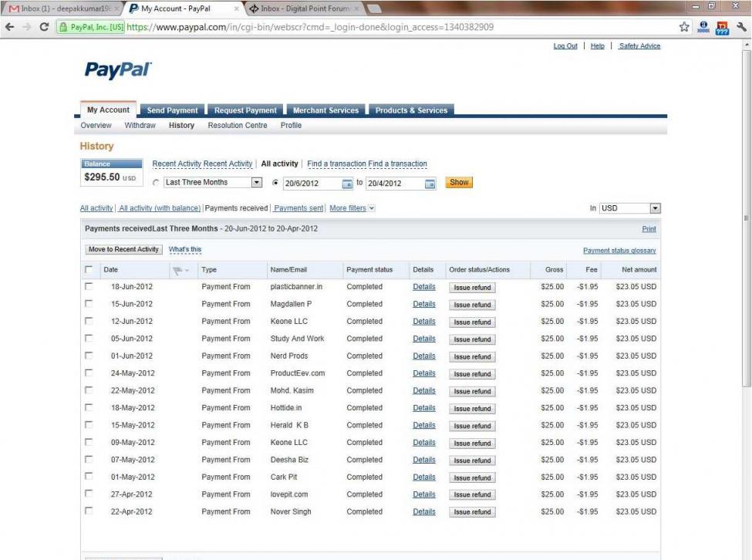Bookmark page with the star icon
The height and width of the screenshot is (560, 752).
[684, 27]
